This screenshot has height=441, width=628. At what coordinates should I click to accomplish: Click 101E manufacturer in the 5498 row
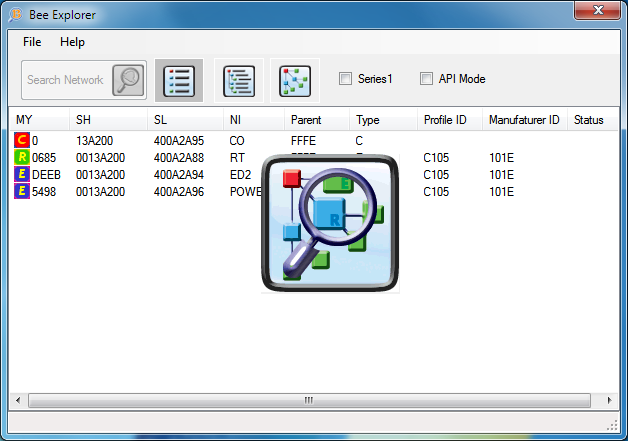point(501,192)
